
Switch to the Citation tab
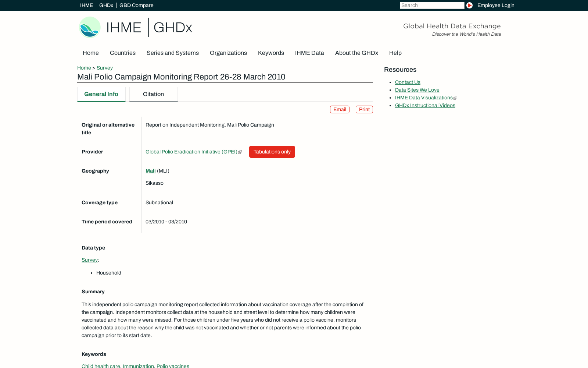pos(154,94)
